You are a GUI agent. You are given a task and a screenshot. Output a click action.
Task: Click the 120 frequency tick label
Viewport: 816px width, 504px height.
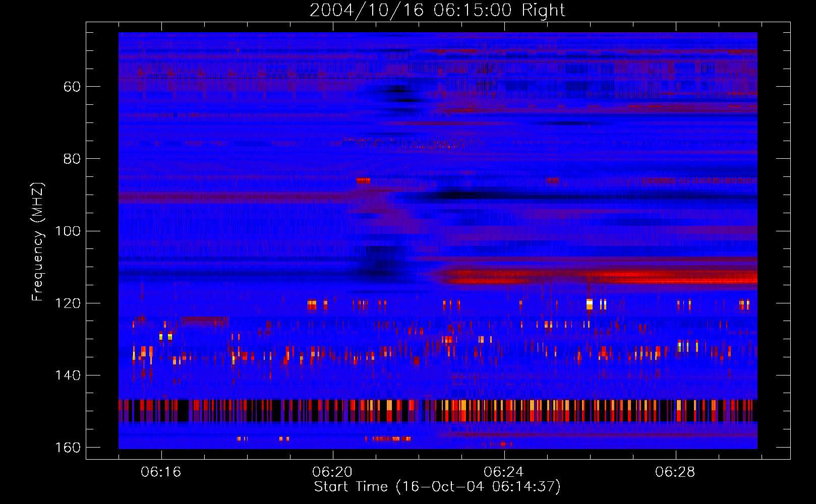[68, 303]
